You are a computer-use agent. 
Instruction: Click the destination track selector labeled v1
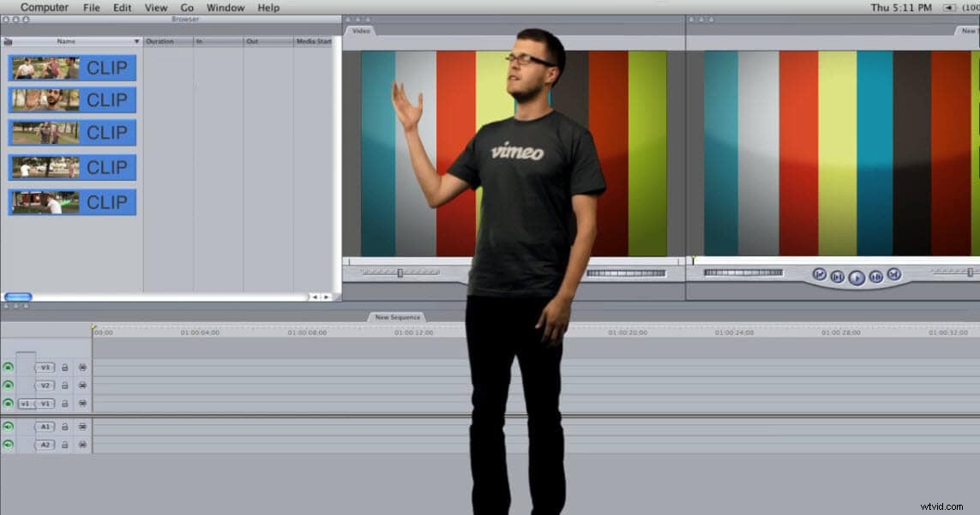tap(26, 403)
